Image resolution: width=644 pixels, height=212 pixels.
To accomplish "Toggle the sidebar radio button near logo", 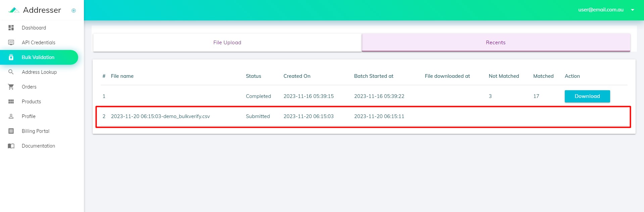I will pos(73,10).
